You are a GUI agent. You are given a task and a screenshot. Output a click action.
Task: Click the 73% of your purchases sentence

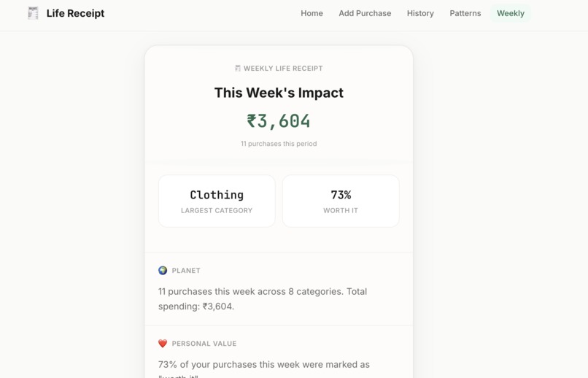pos(263,370)
